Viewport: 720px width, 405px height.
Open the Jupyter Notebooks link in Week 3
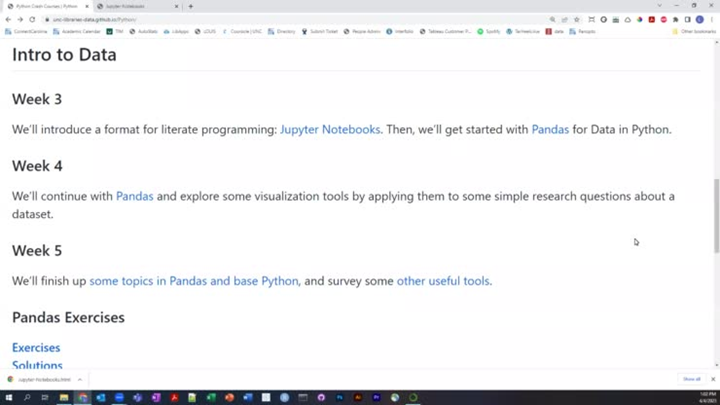330,129
